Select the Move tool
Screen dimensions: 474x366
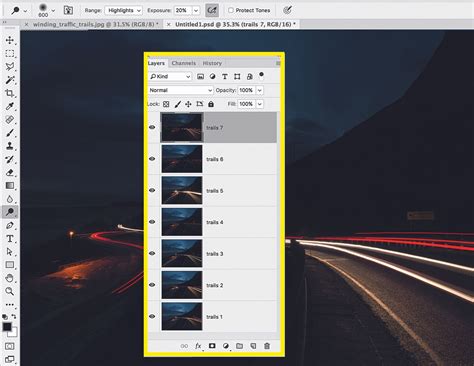click(10, 40)
